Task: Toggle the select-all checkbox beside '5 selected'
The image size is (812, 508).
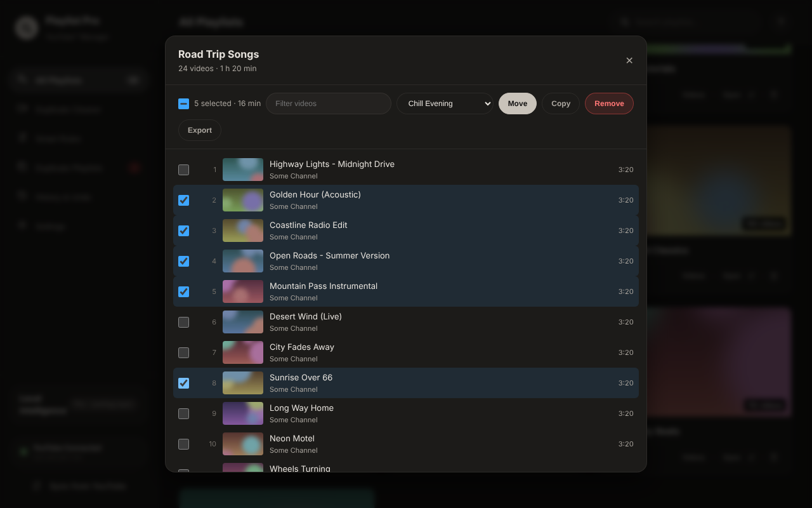Action: click(183, 104)
